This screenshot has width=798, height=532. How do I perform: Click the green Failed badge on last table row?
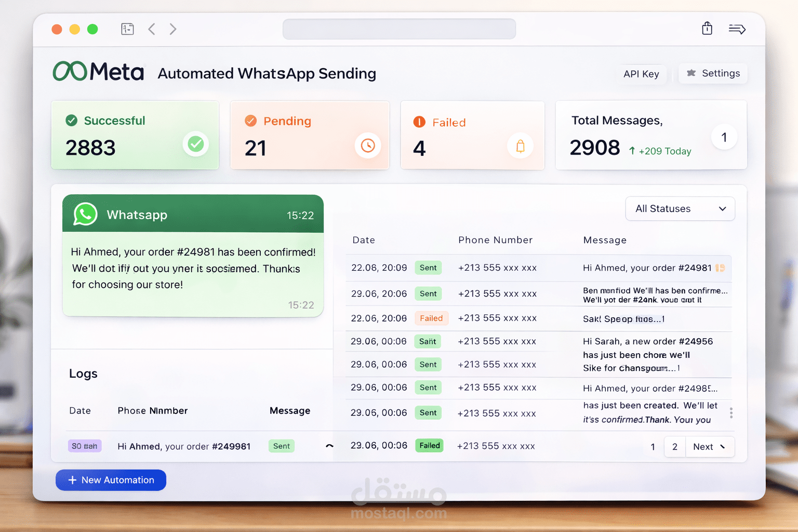click(430, 445)
